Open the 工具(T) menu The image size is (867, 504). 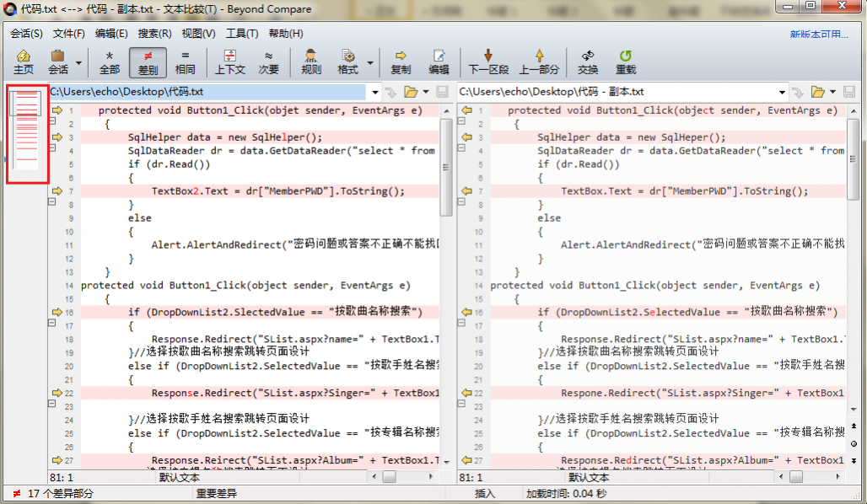click(x=241, y=34)
